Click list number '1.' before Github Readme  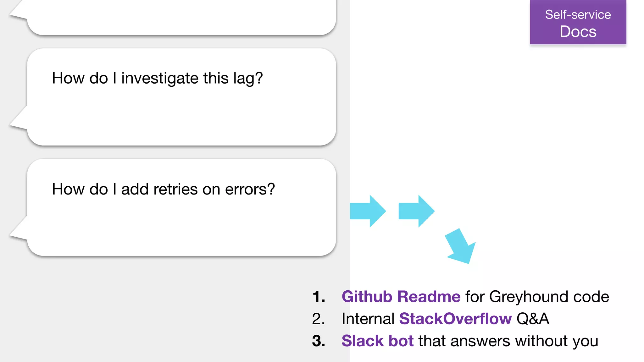coord(319,297)
